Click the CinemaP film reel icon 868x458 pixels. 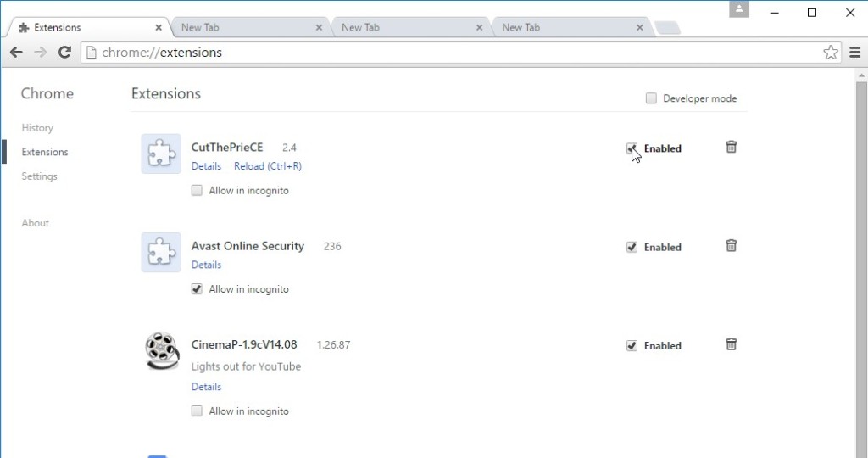[x=162, y=350]
